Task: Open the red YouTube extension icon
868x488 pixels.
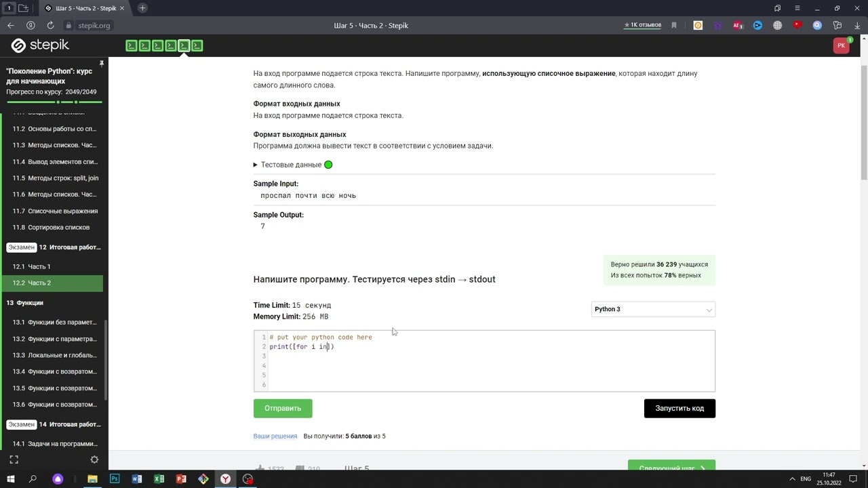Action: (797, 25)
